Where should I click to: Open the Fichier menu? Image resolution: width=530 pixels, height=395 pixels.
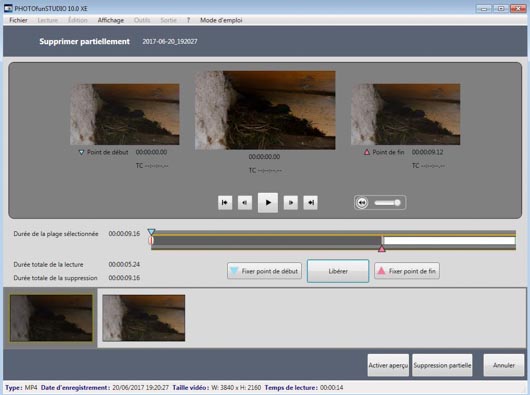(x=18, y=20)
